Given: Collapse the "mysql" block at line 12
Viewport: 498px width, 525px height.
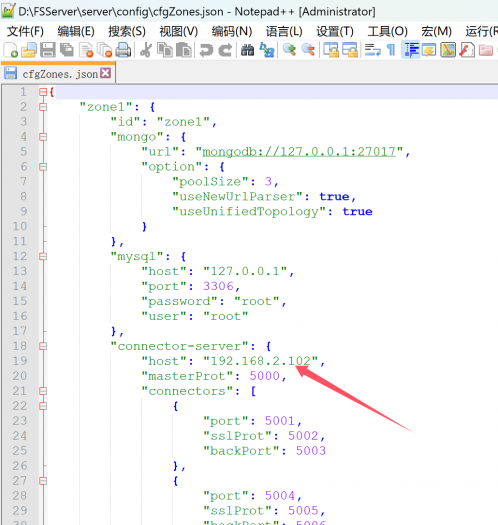Looking at the screenshot, I should (43, 256).
